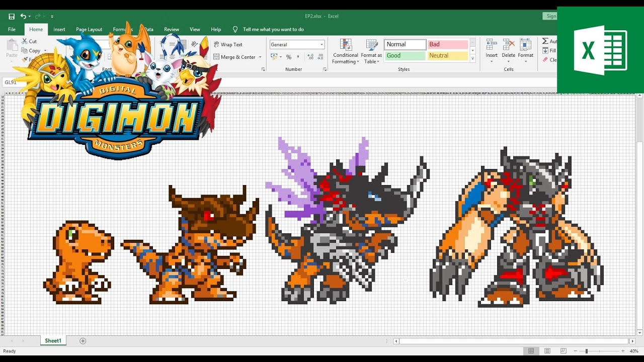The width and height of the screenshot is (644, 362).
Task: Open the Page Layout tab
Action: [x=89, y=30]
